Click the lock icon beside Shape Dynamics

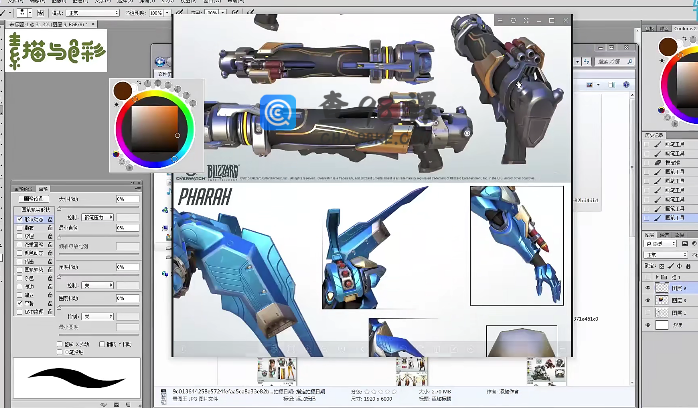(x=51, y=217)
